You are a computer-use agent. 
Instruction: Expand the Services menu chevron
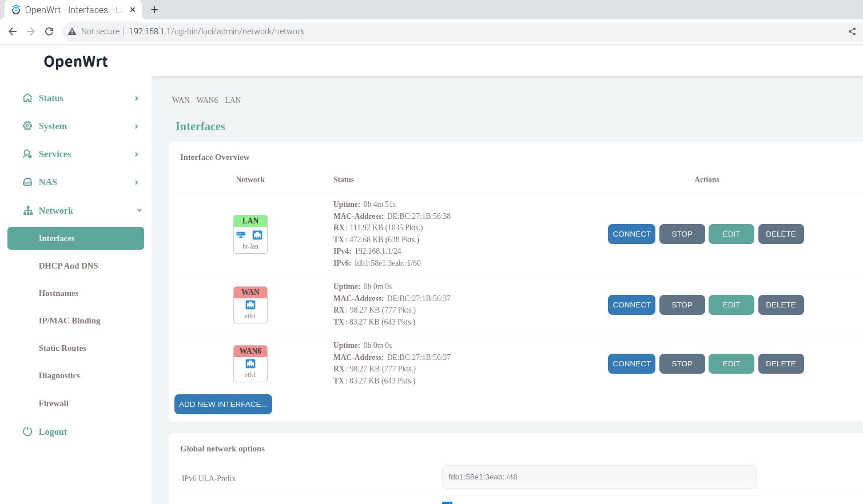coord(136,154)
